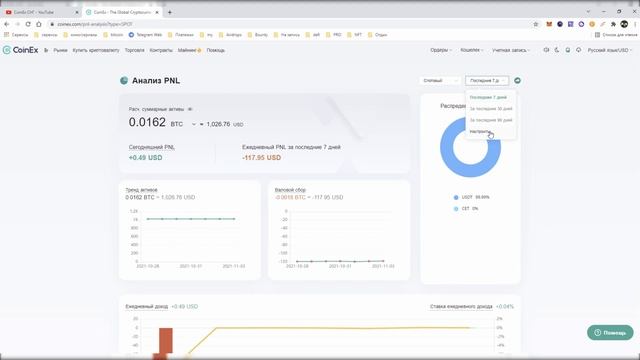Collapse the Последние 7 д. period dropdown
The width and height of the screenshot is (640, 360).
coord(487,80)
